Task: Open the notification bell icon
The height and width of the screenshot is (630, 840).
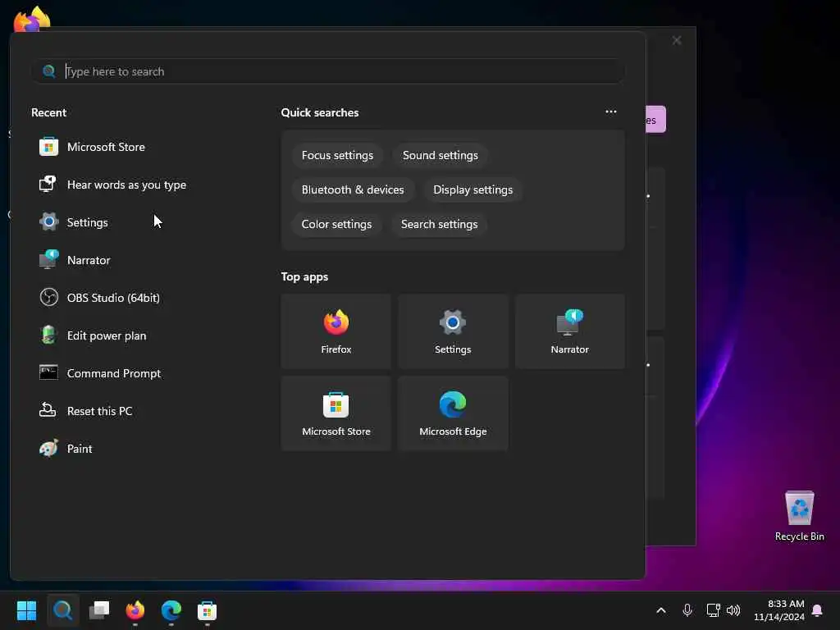Action: (x=818, y=610)
